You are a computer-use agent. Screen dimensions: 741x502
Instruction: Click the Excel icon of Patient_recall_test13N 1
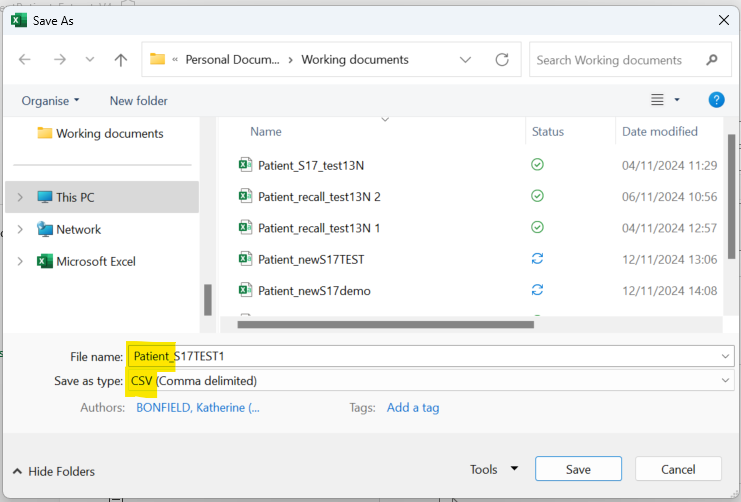(x=245, y=227)
